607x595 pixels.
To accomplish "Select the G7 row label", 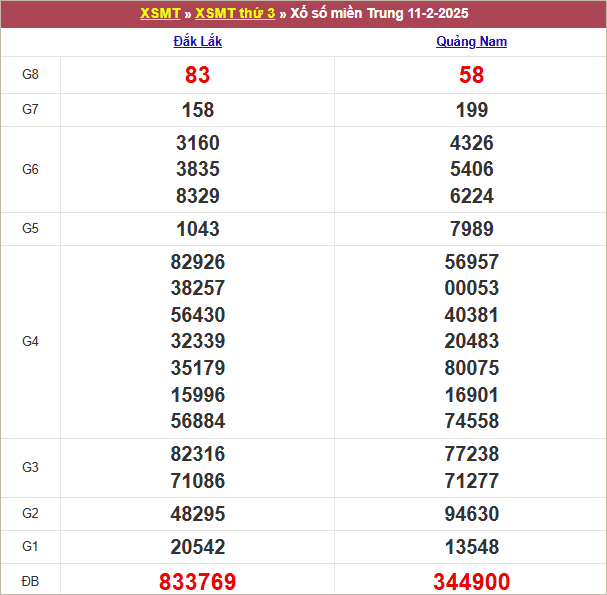I will 30,110.
